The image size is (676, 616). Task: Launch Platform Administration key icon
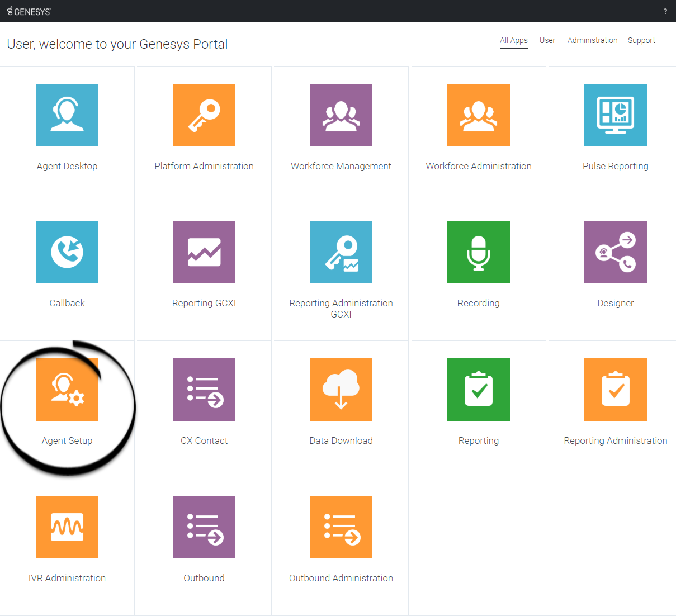(204, 115)
